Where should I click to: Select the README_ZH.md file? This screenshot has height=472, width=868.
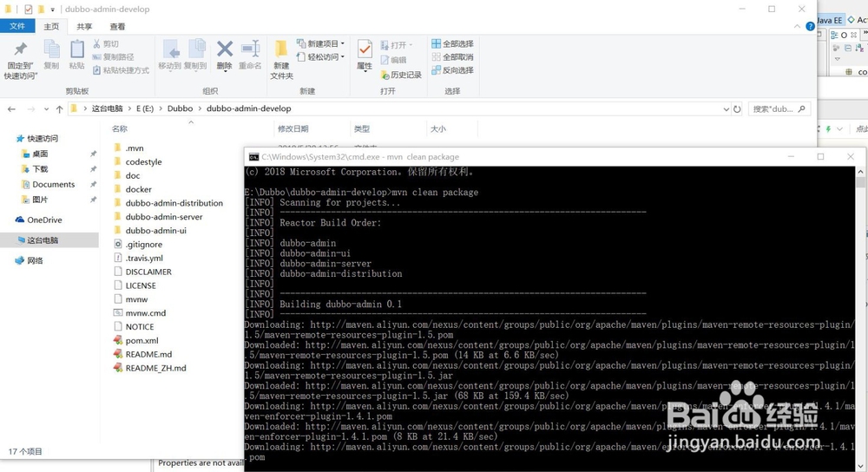[x=150, y=368]
